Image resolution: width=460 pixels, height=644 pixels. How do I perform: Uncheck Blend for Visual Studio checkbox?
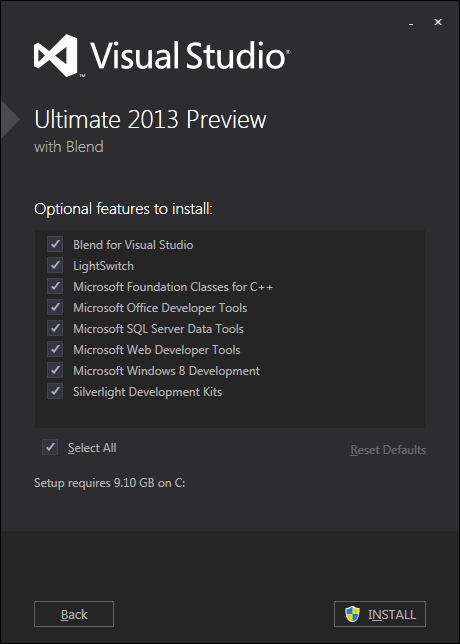tap(55, 244)
